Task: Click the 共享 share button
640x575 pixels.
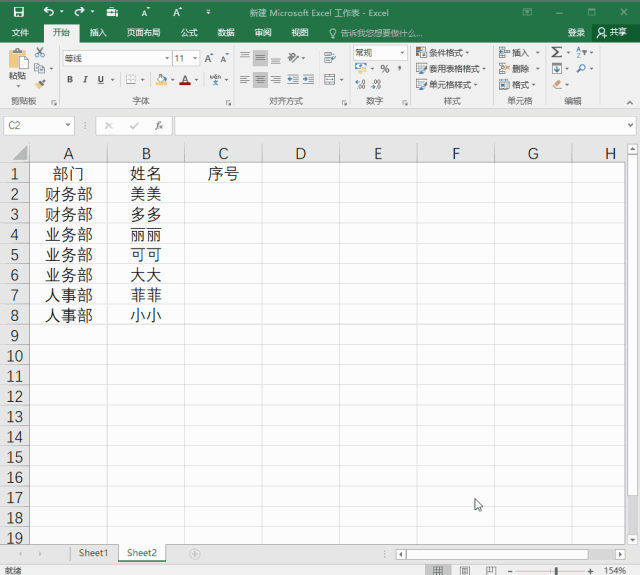Action: (x=611, y=32)
